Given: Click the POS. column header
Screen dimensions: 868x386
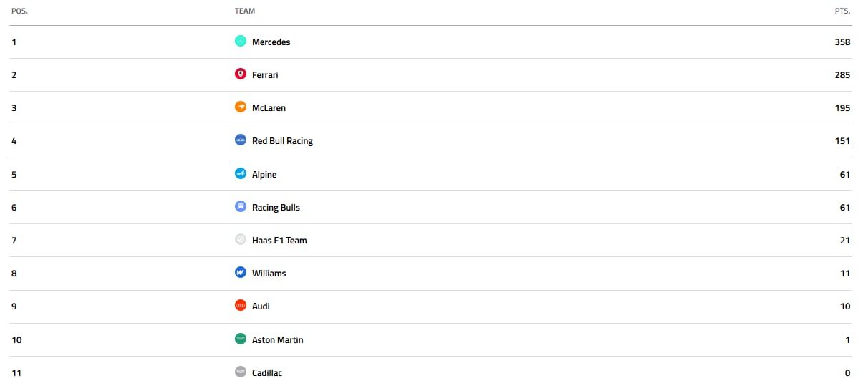Looking at the screenshot, I should coord(20,11).
